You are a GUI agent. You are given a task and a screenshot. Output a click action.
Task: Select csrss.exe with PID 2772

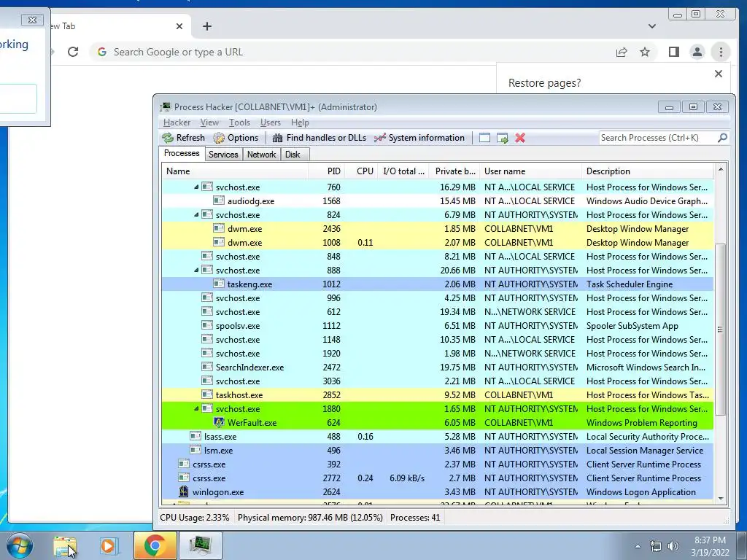coord(438,478)
